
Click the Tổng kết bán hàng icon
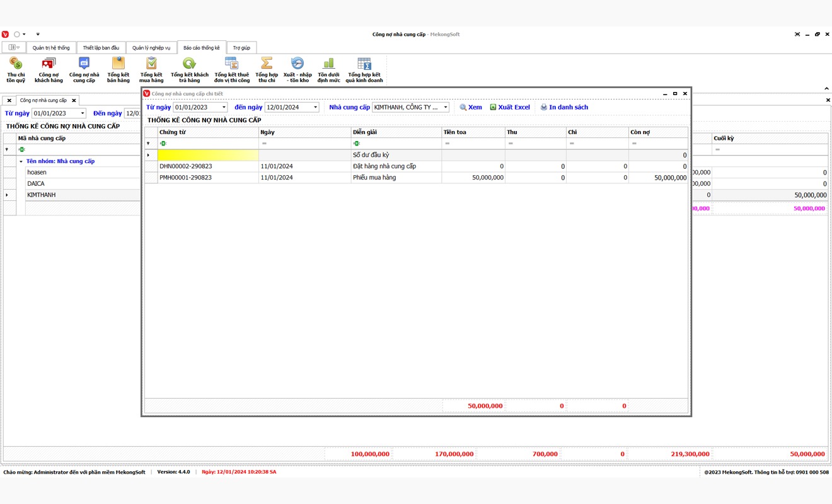click(118, 69)
